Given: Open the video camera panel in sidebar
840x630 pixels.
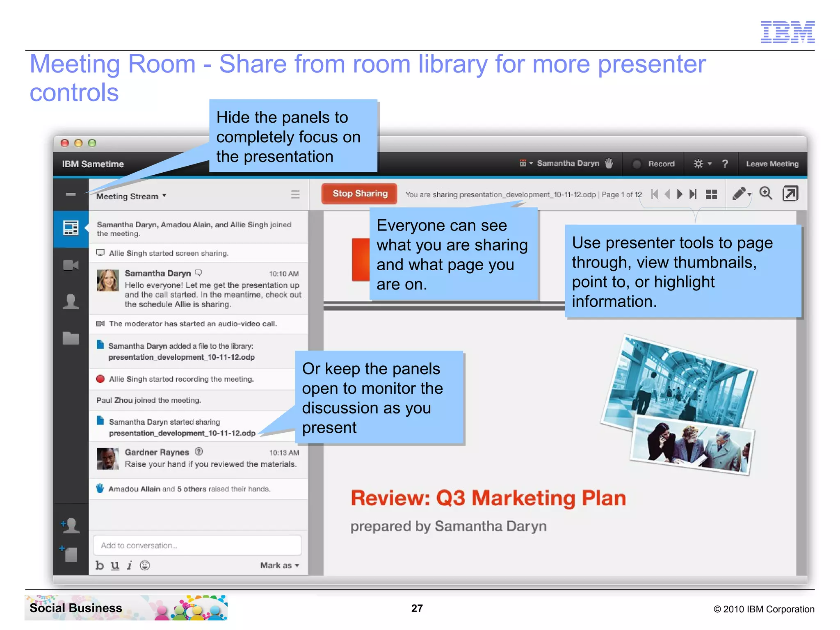Looking at the screenshot, I should pos(71,265).
